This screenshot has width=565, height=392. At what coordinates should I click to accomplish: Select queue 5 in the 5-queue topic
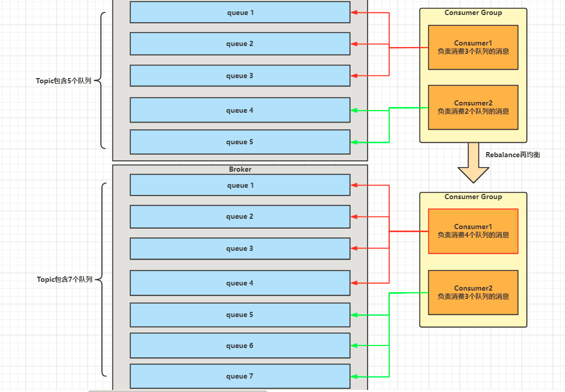240,142
